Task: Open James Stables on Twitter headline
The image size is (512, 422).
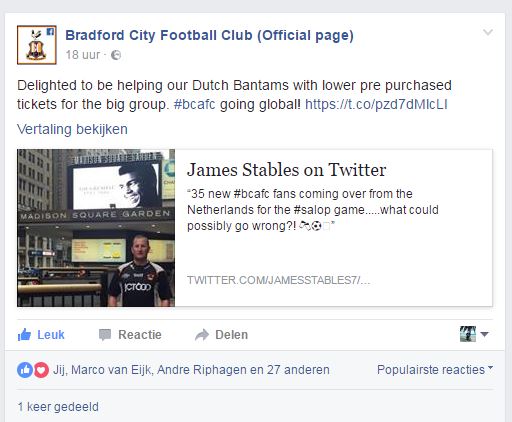Action: click(x=286, y=170)
